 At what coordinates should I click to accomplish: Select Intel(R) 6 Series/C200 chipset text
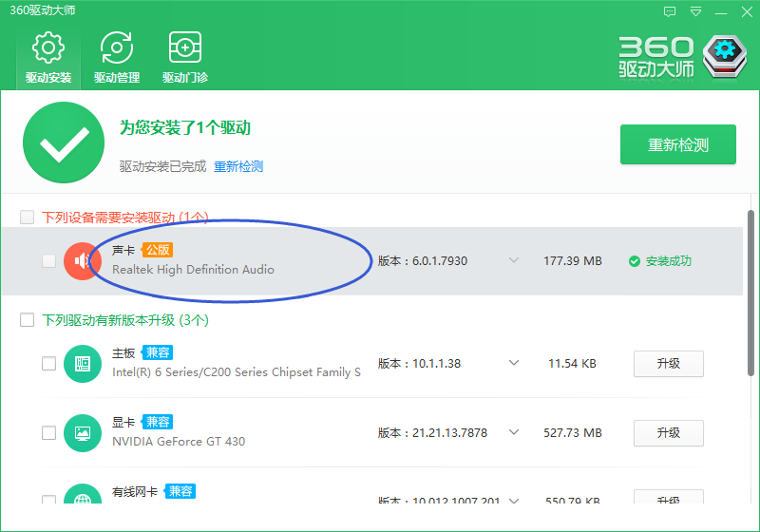coord(237,372)
